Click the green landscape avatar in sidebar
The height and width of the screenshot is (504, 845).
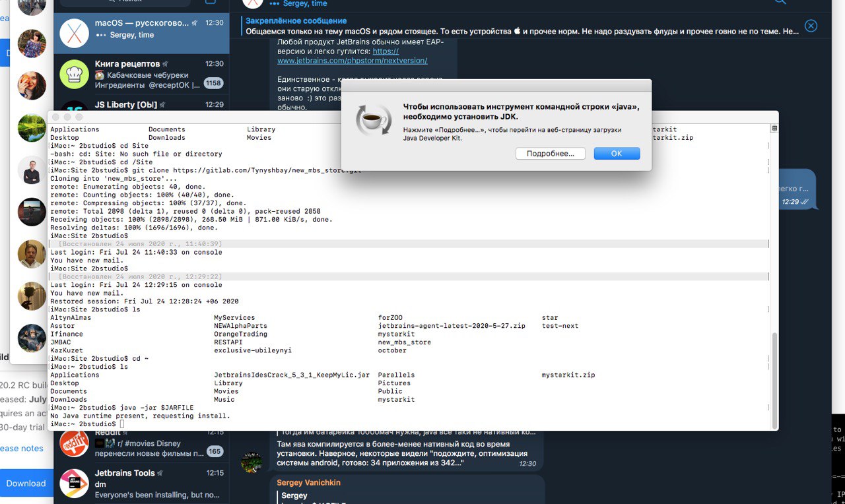click(x=32, y=128)
